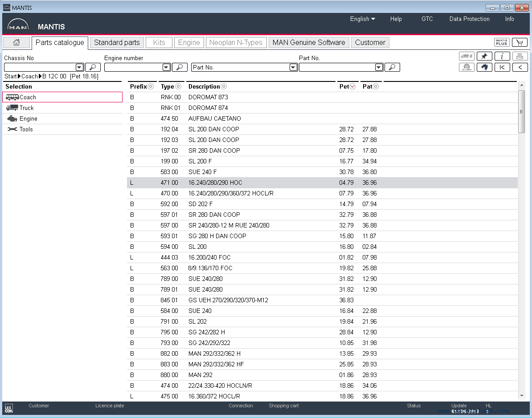Click Start in the breadcrumb

tap(11, 76)
